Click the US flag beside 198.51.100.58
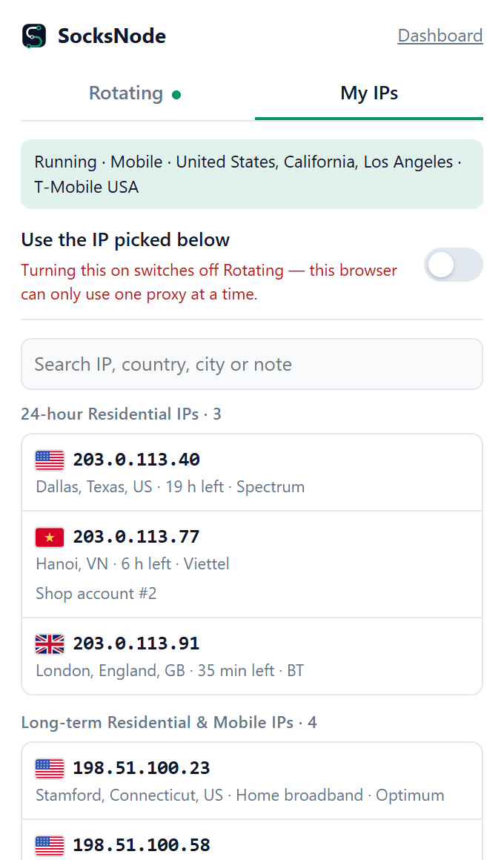 point(50,845)
